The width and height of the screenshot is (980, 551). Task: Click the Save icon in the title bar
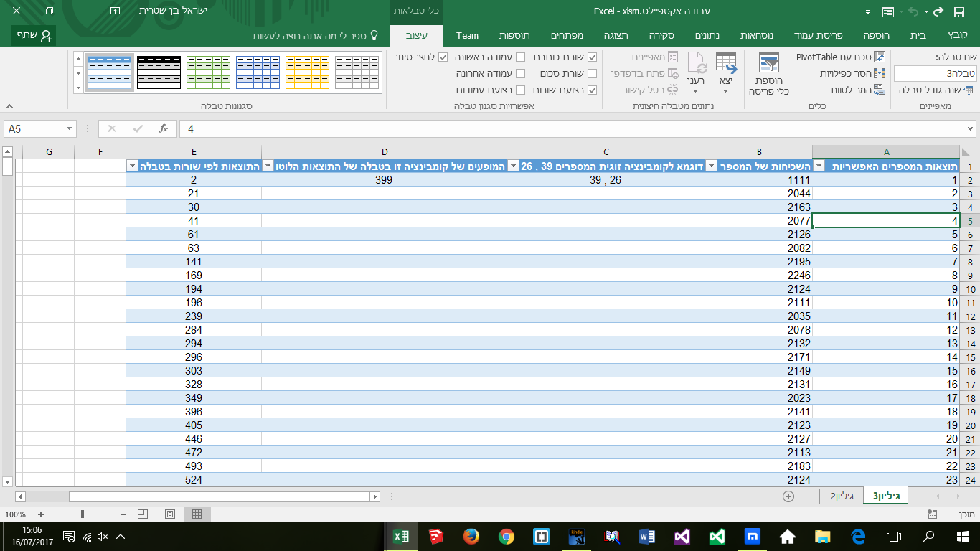point(958,12)
